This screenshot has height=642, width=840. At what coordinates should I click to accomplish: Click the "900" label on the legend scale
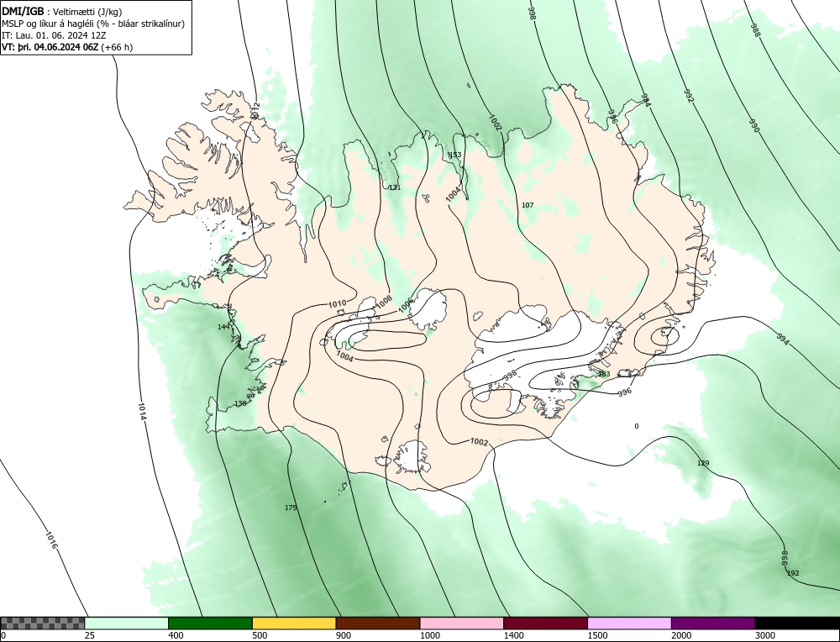pos(343,635)
